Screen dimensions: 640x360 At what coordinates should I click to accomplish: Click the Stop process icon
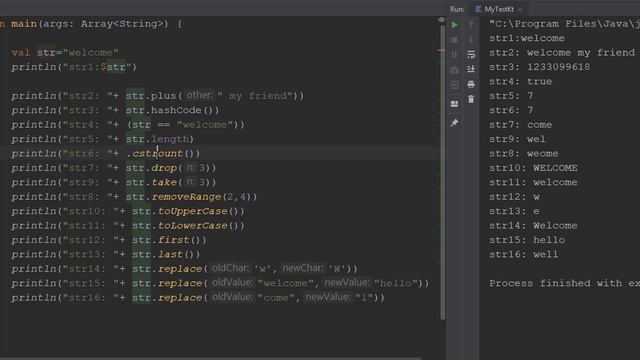point(454,40)
